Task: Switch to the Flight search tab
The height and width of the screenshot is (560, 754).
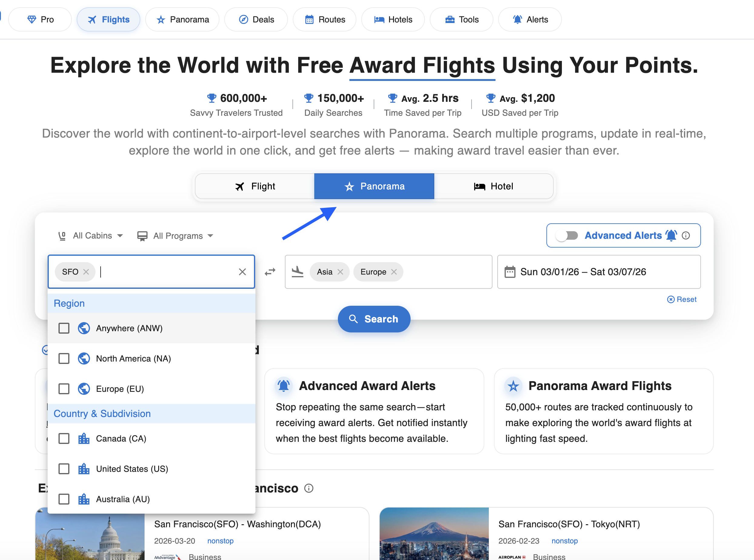Action: pos(255,186)
